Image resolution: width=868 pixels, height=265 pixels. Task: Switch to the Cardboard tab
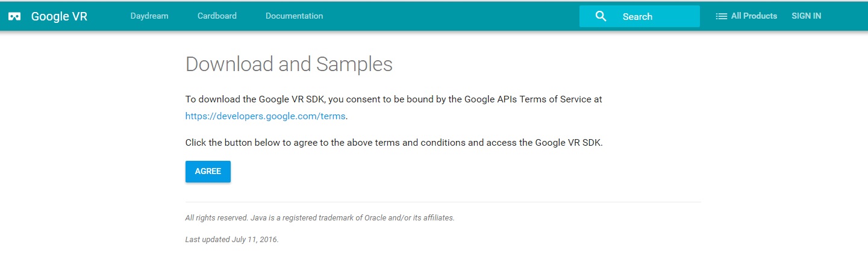click(217, 16)
